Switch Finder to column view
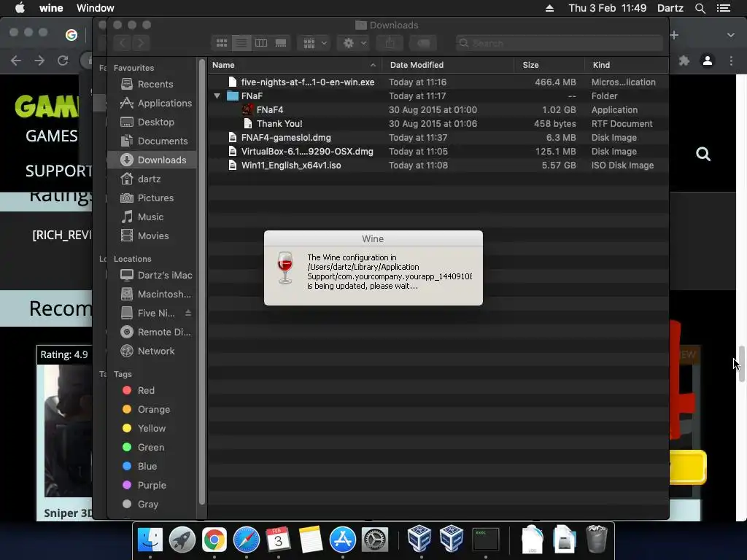747x560 pixels. tap(261, 43)
